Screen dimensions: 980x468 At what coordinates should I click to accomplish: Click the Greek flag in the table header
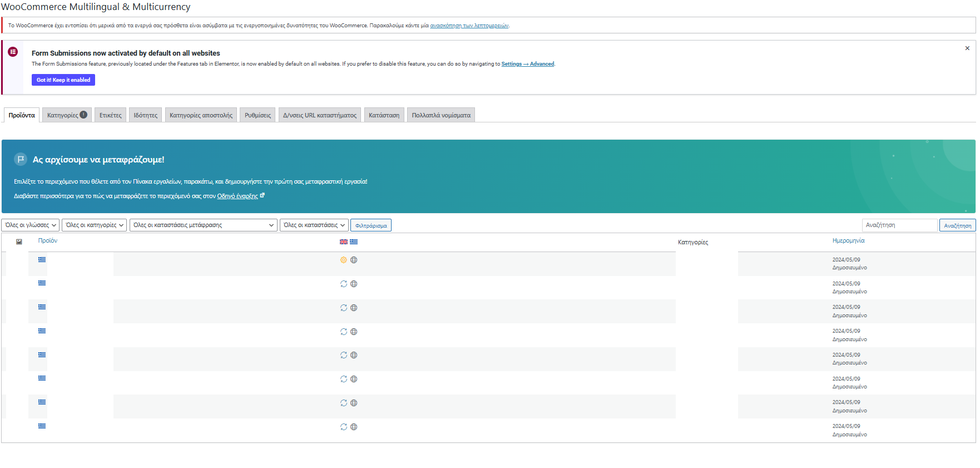(354, 242)
